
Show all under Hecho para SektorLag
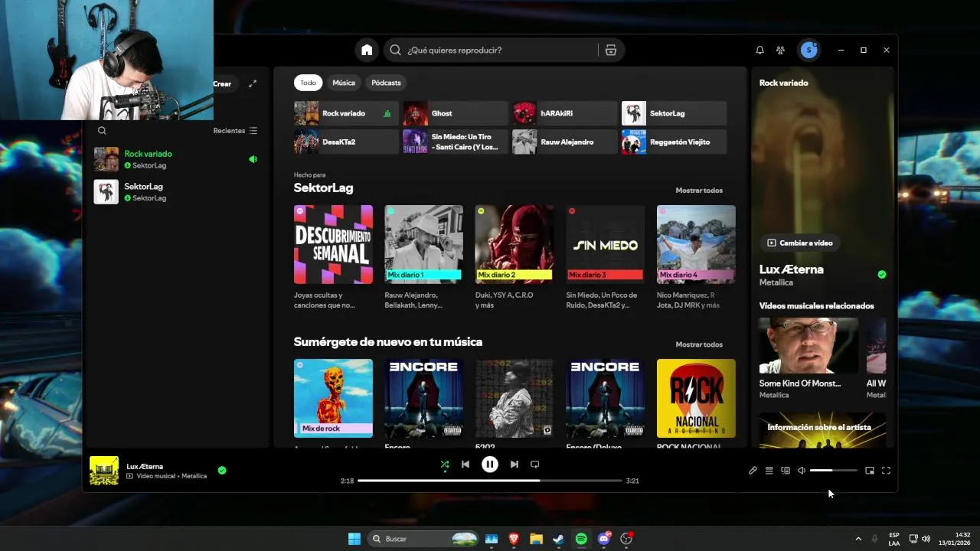coord(699,190)
